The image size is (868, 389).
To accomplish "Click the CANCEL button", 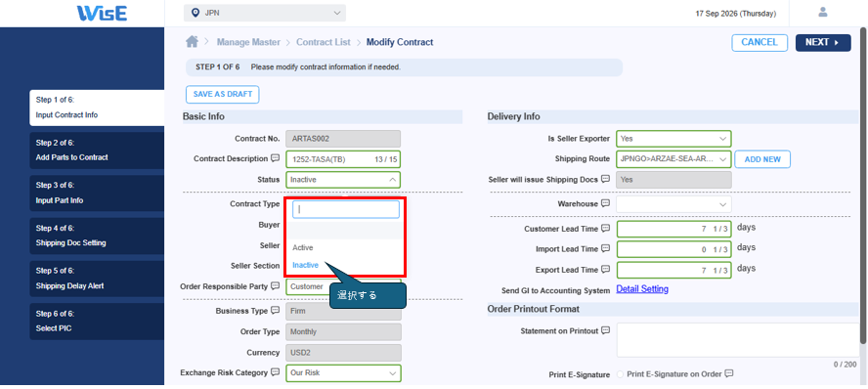I will 759,43.
